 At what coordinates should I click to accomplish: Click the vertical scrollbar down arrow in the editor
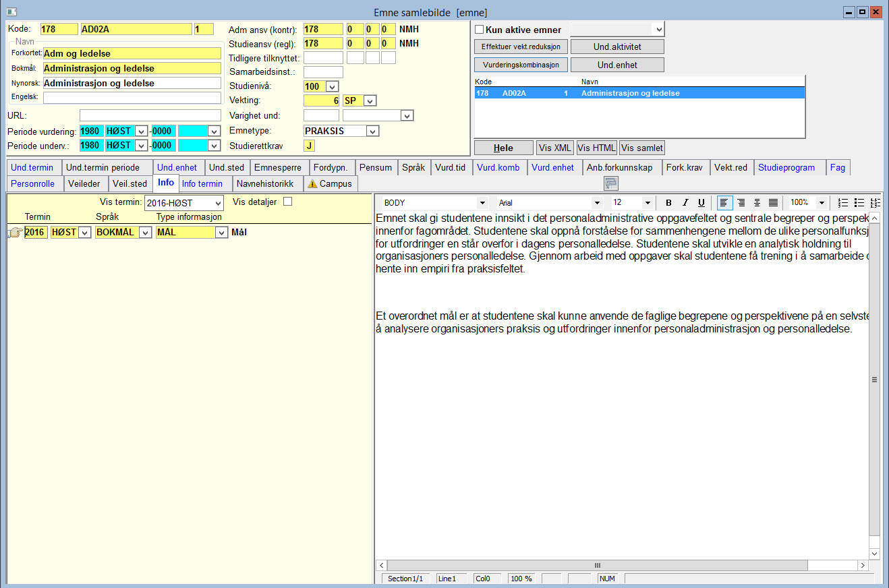pos(875,554)
